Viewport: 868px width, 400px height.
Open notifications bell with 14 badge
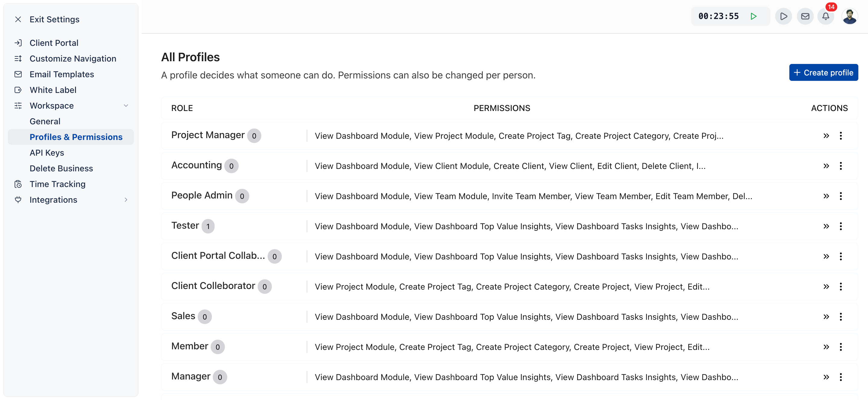pos(826,16)
